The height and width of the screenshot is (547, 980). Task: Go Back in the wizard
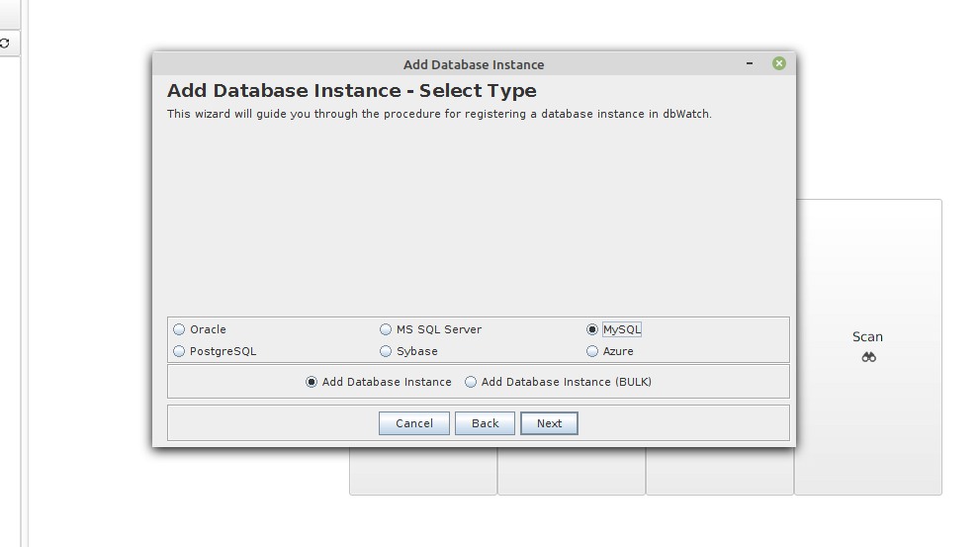tap(485, 423)
